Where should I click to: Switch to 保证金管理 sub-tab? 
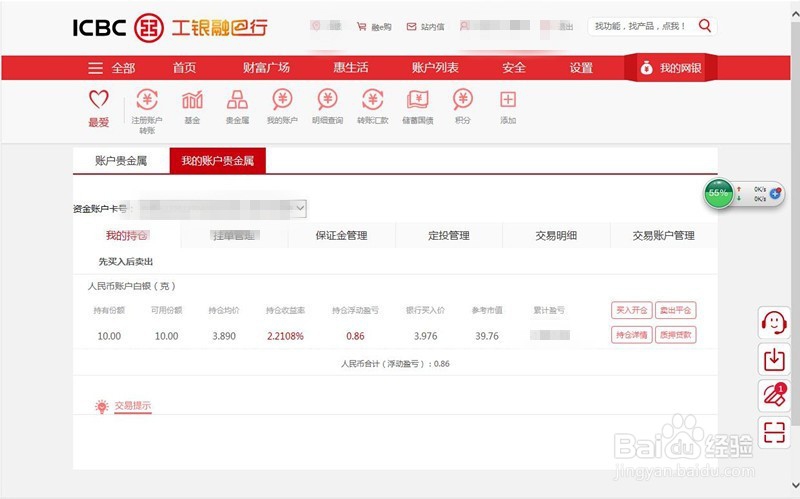pyautogui.click(x=341, y=236)
